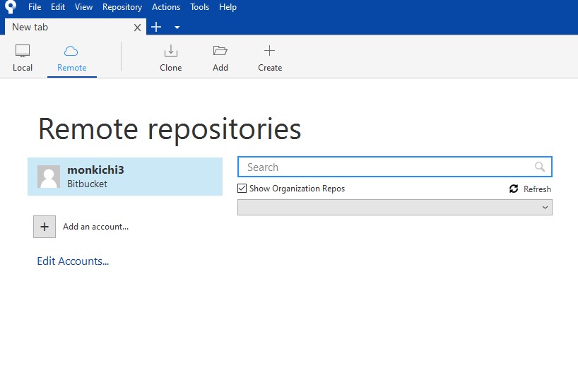
Task: Open the File menu
Action: [35, 7]
